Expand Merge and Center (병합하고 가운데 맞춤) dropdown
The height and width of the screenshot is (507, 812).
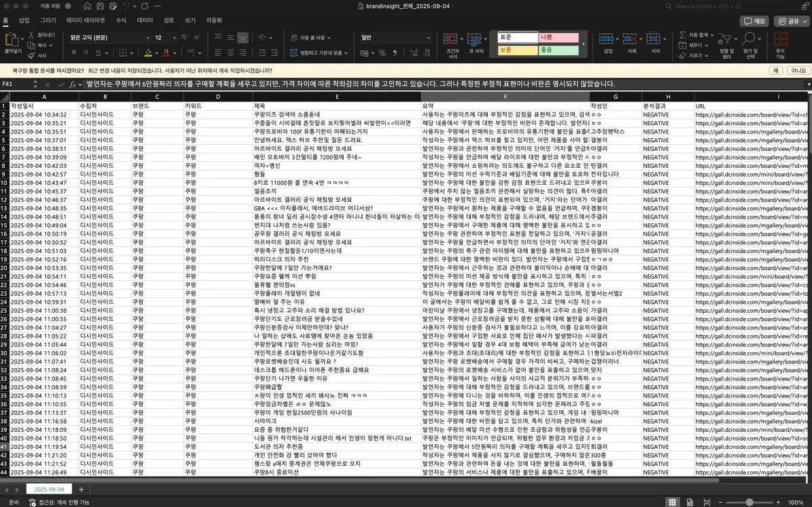[x=347, y=52]
